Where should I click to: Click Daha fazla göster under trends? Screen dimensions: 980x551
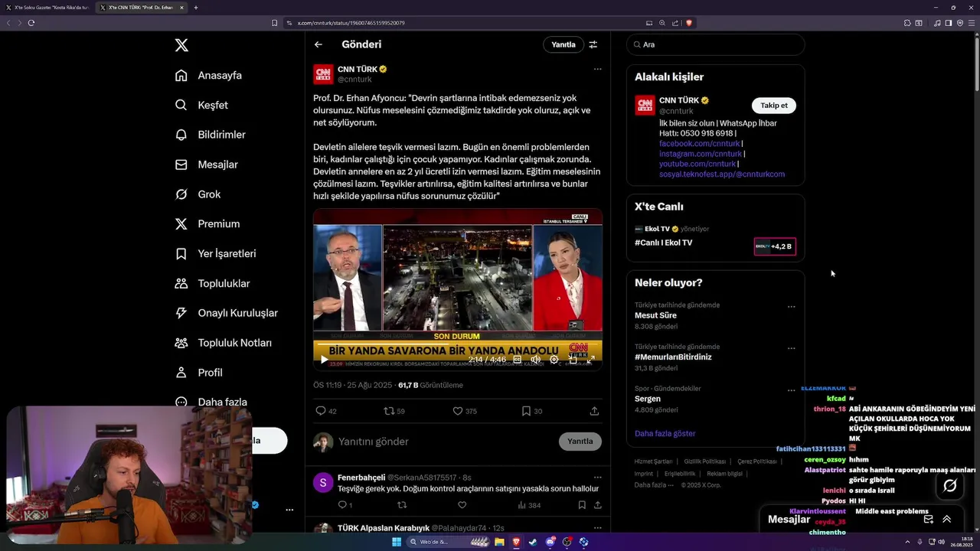click(x=665, y=433)
